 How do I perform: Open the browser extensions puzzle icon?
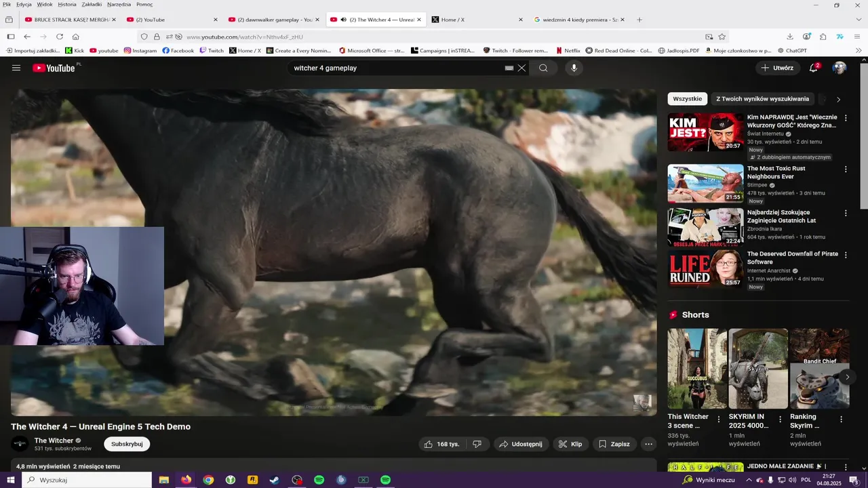coord(823,37)
